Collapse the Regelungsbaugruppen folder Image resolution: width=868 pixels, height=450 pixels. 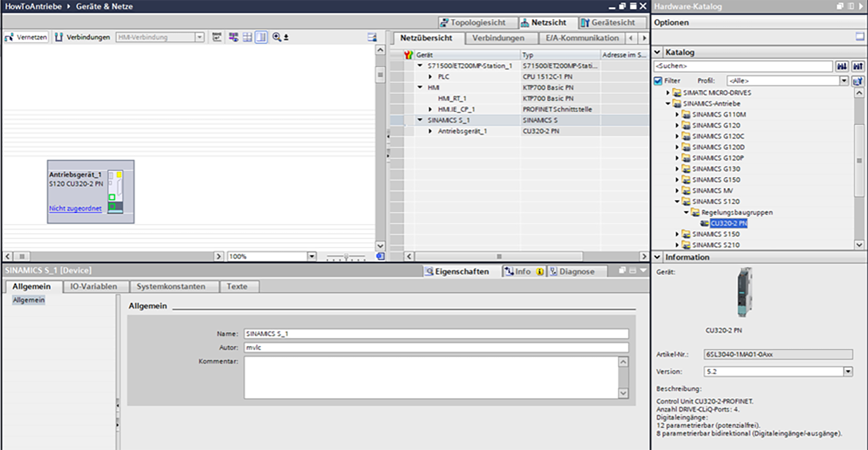[x=687, y=212]
